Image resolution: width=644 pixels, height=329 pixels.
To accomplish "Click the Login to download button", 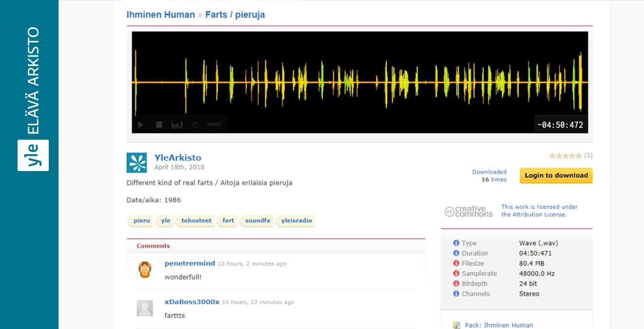I will pyautogui.click(x=556, y=175).
